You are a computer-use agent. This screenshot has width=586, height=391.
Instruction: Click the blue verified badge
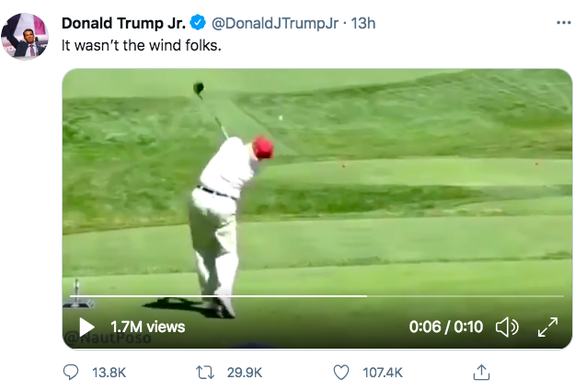198,23
